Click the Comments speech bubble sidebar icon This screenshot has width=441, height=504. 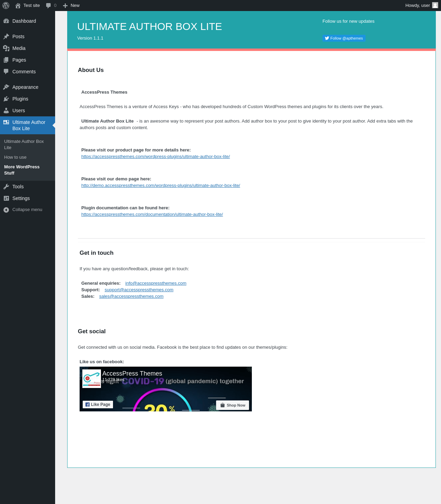click(6, 72)
